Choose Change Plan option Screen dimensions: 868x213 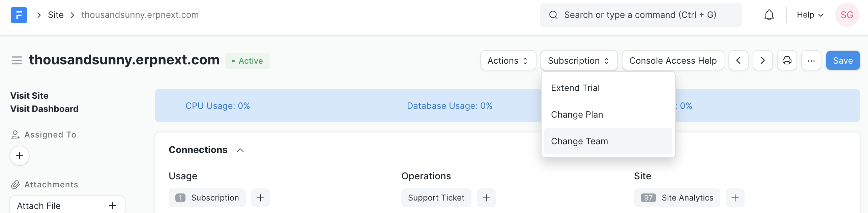point(577,115)
